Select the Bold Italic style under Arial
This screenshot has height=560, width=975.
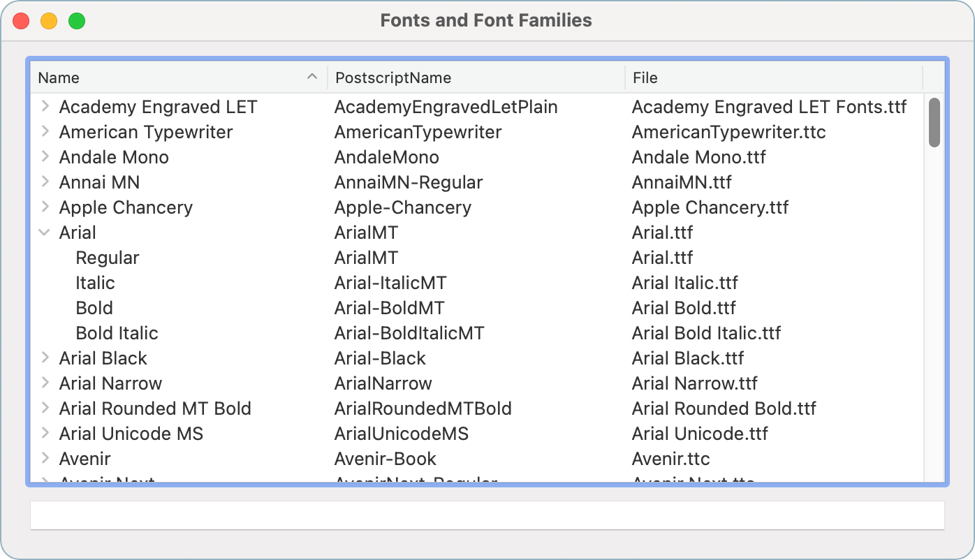click(x=117, y=333)
